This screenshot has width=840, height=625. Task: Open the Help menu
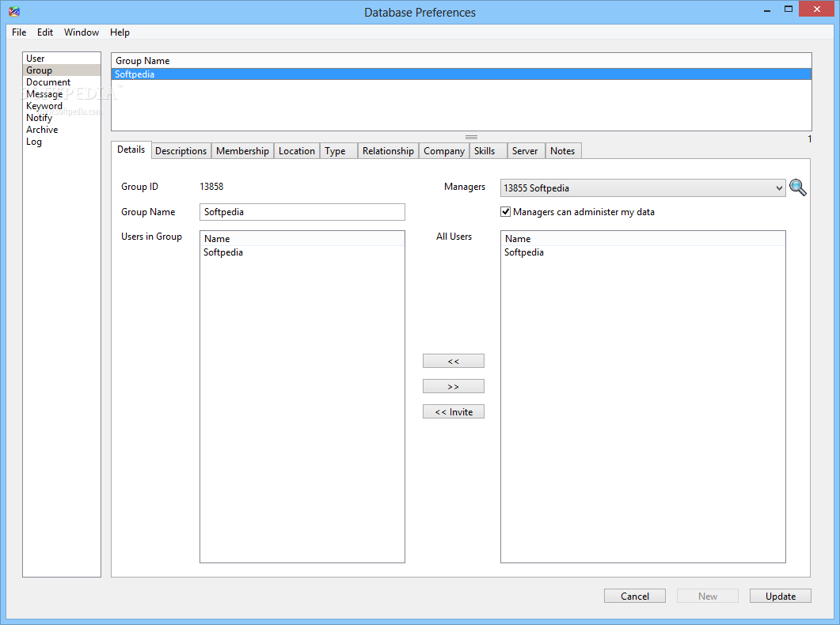[x=120, y=32]
